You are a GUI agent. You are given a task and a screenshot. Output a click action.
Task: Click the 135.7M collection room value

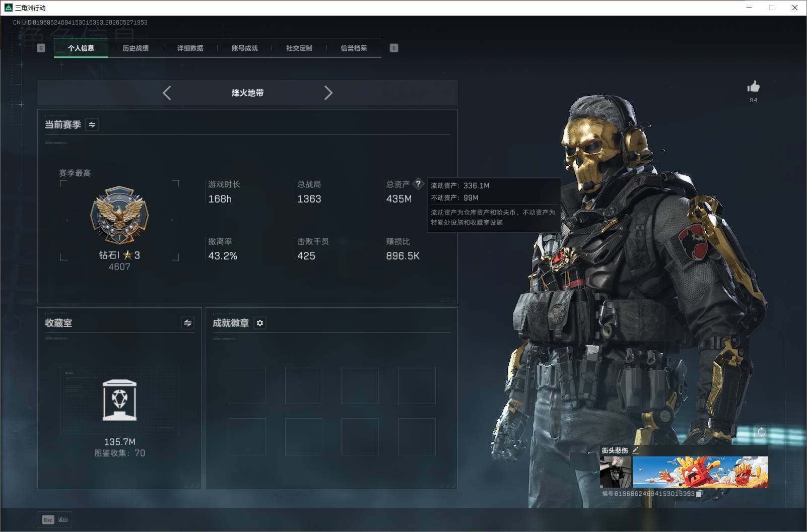click(x=119, y=442)
